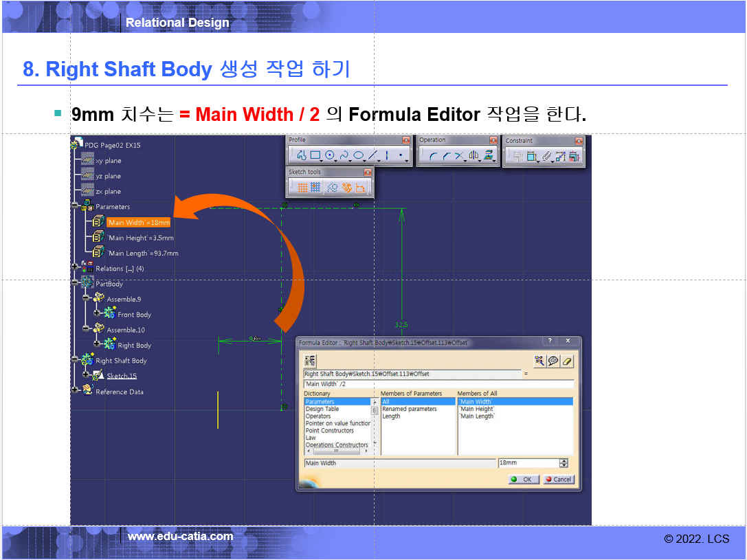The height and width of the screenshot is (560, 747).
Task: Select Renamed parameters in Members of Parameters
Action: pos(410,409)
